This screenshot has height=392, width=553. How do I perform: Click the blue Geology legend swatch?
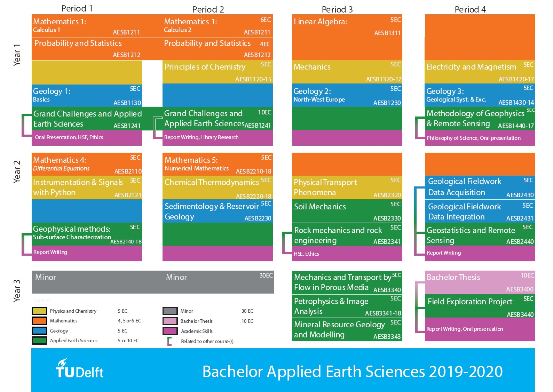[x=39, y=330]
